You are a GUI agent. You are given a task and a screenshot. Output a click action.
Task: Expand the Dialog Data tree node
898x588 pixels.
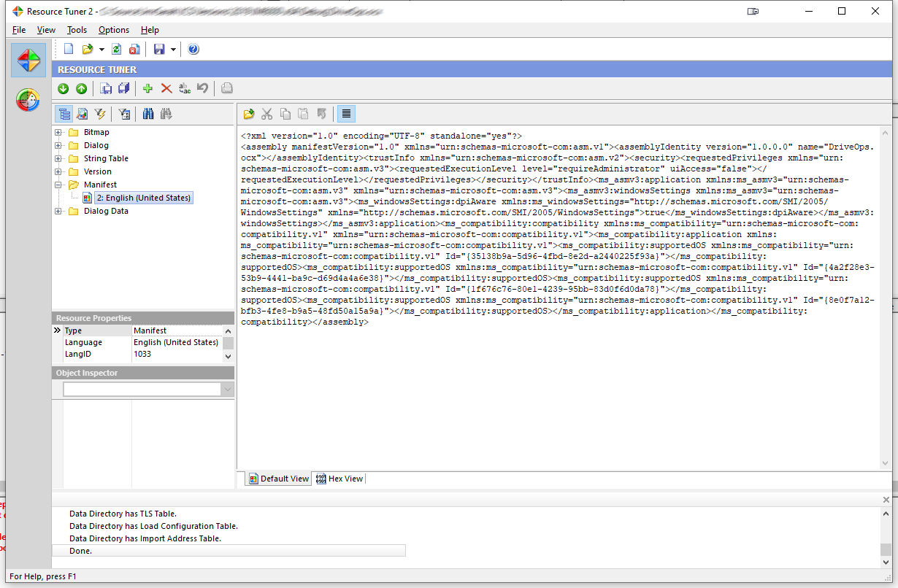(x=58, y=211)
